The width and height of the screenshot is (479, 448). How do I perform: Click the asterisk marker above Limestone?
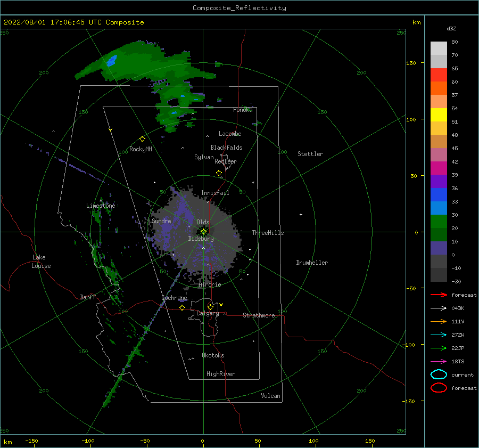click(101, 201)
